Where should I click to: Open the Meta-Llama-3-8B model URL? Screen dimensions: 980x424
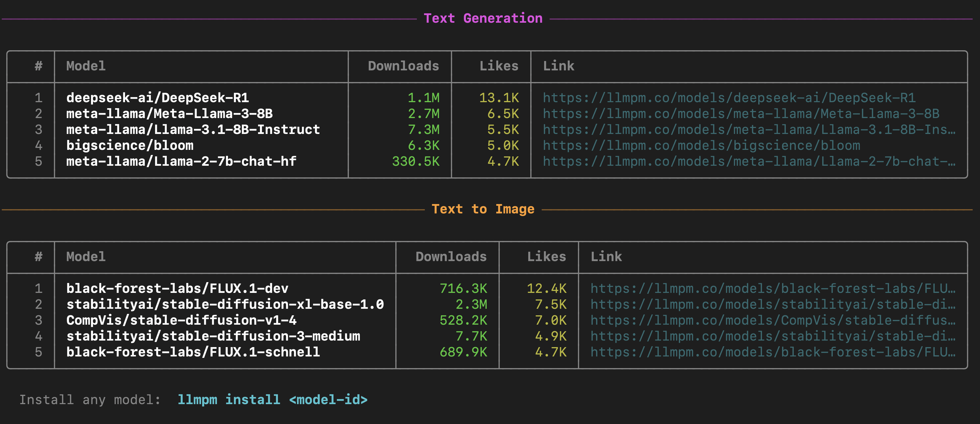pyautogui.click(x=740, y=114)
